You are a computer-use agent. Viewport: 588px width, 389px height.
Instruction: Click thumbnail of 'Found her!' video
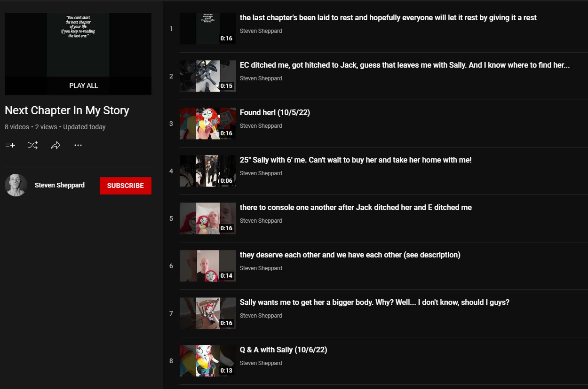pos(208,124)
